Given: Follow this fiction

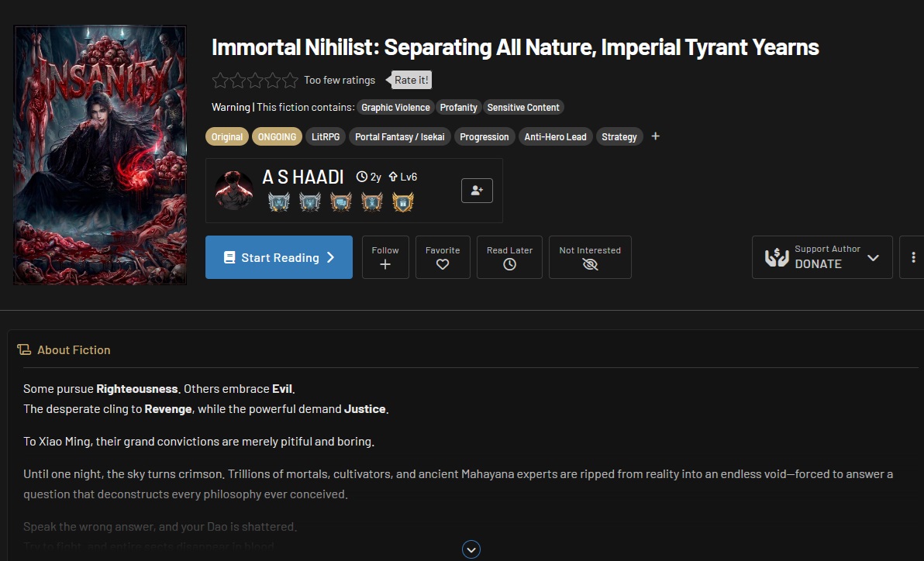Looking at the screenshot, I should [385, 257].
